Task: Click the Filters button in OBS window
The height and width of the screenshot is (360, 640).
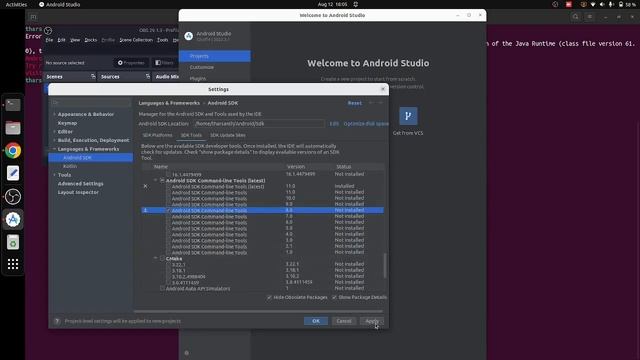Action: [x=164, y=63]
